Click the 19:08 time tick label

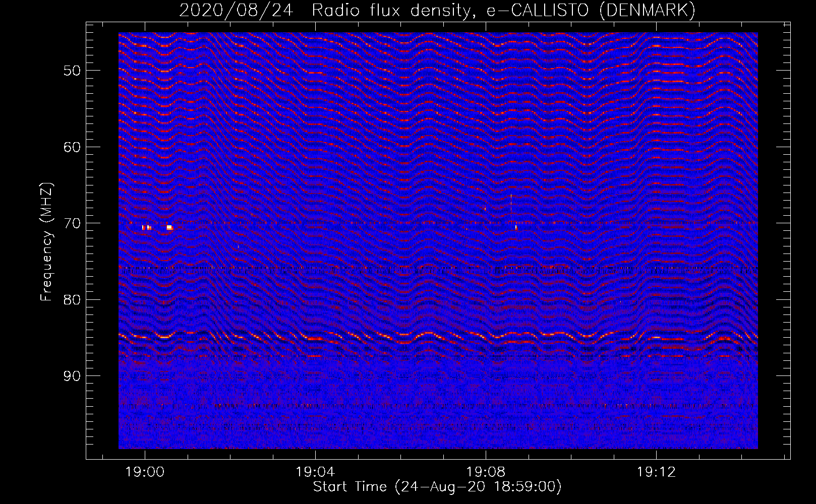[486, 472]
